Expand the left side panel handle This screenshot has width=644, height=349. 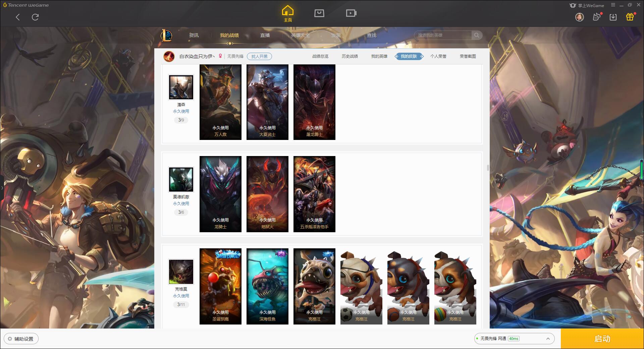(2, 188)
